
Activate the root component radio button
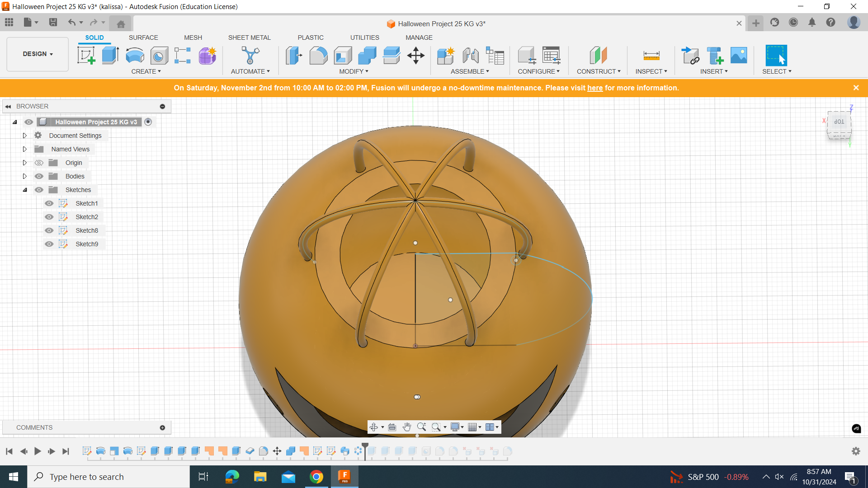[x=148, y=122]
